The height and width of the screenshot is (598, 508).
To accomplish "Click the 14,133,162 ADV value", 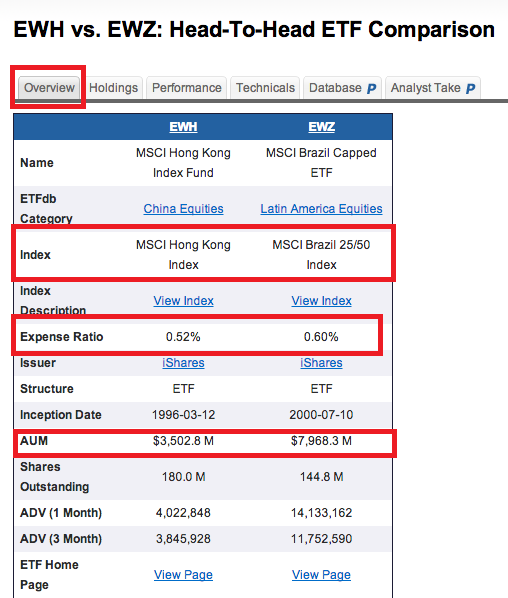I will coord(322,513).
